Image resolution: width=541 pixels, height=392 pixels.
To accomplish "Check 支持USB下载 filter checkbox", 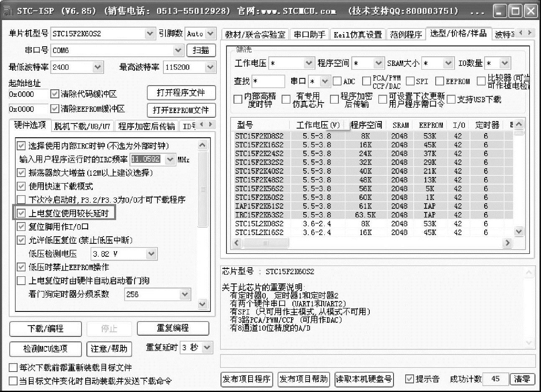I will [x=451, y=99].
